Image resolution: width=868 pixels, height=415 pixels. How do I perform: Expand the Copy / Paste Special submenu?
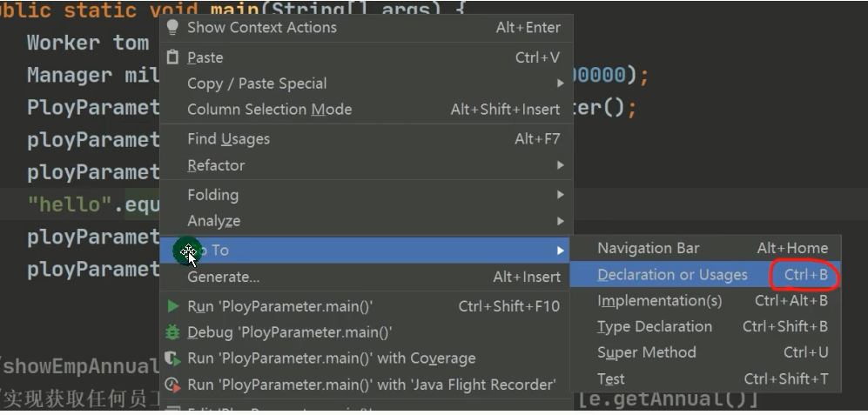coord(561,84)
